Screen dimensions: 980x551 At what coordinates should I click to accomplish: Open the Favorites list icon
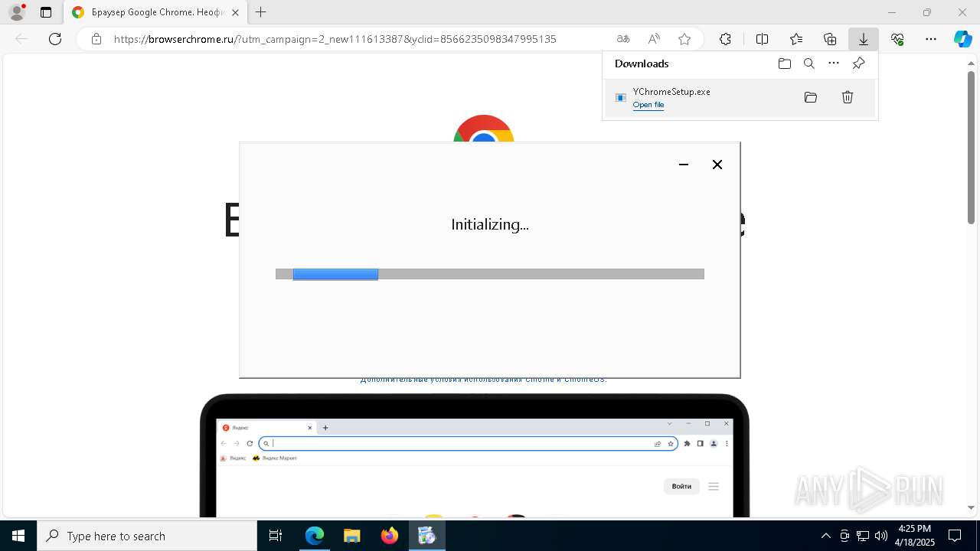click(x=796, y=39)
